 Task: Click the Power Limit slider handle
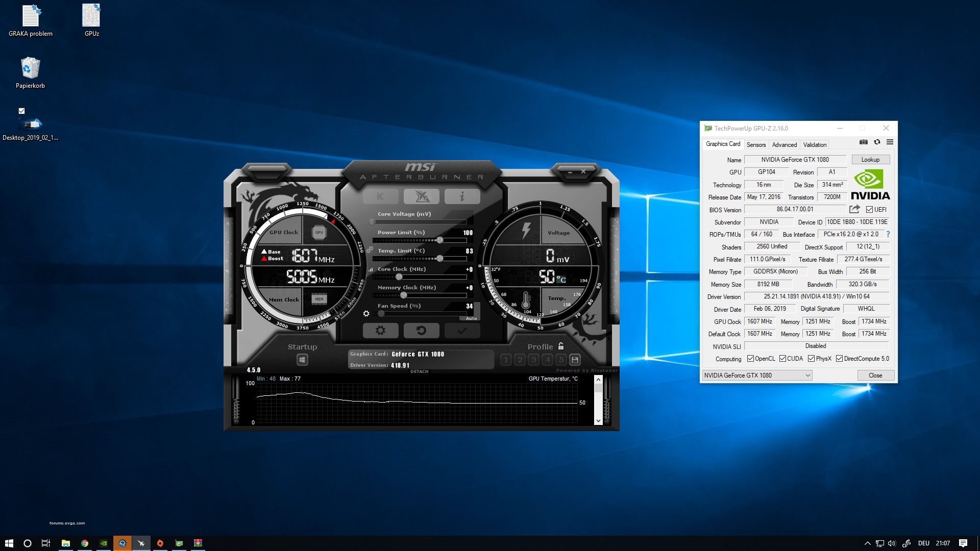pos(440,240)
